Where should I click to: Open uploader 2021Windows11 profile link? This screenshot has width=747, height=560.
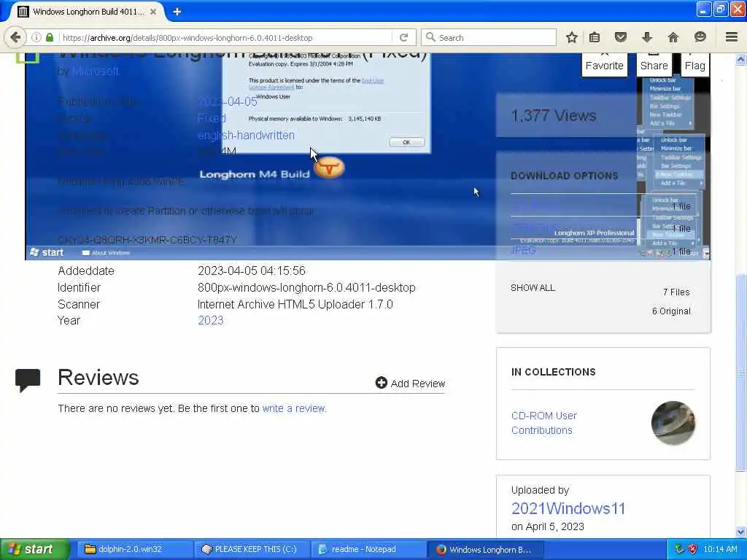click(x=568, y=508)
